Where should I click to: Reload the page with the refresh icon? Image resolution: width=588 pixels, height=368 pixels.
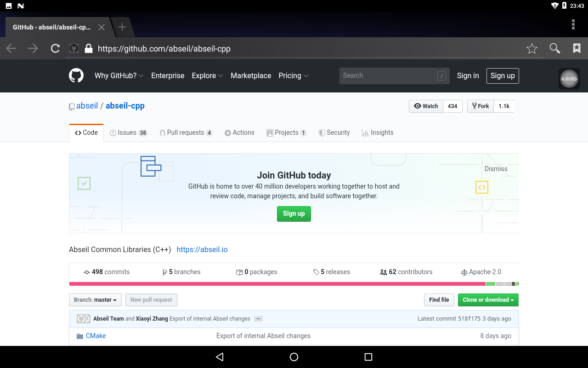(x=55, y=48)
